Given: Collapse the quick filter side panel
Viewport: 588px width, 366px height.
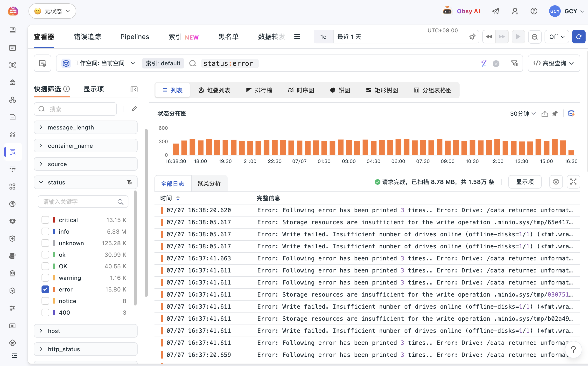Looking at the screenshot, I should (x=134, y=89).
